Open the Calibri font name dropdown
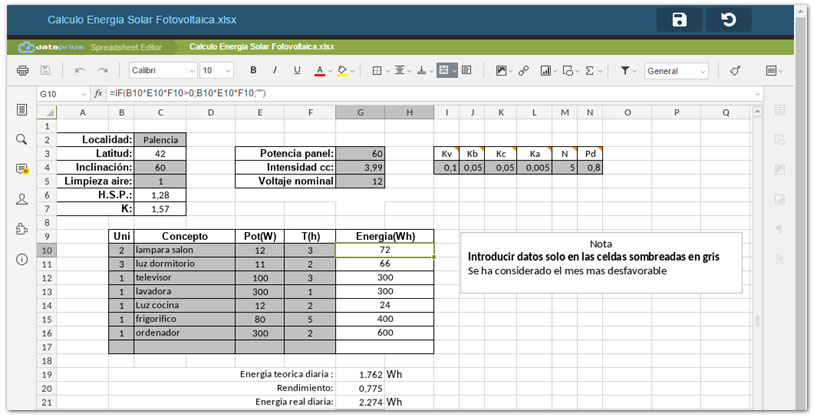The image size is (814, 419). tap(162, 71)
